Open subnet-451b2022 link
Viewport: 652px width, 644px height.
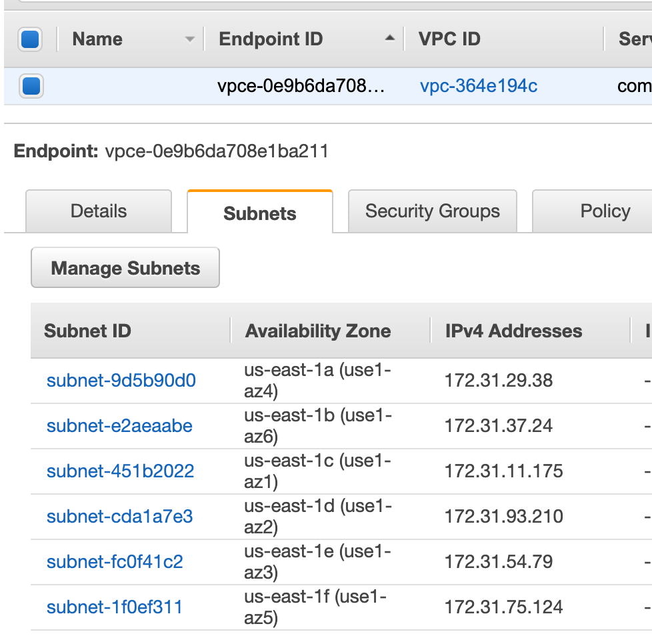(120, 471)
